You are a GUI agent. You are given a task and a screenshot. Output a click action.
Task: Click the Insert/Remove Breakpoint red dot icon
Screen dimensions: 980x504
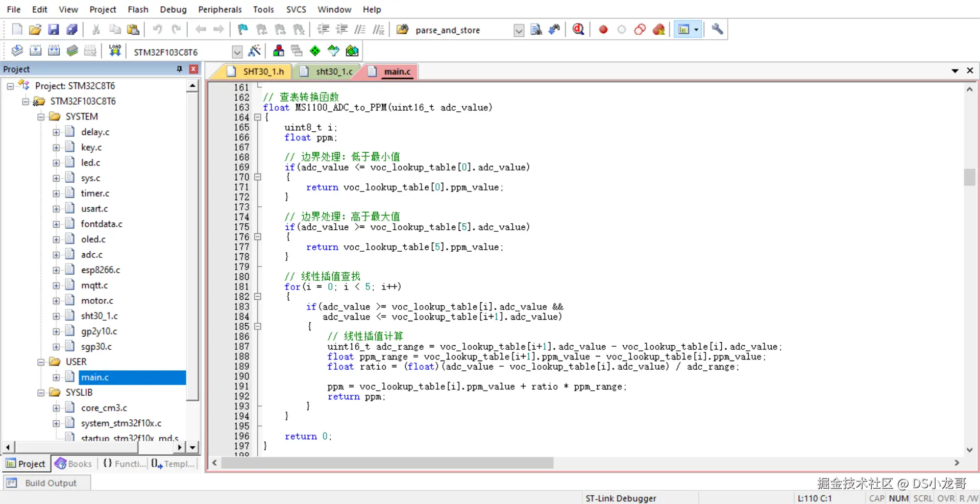pos(603,30)
